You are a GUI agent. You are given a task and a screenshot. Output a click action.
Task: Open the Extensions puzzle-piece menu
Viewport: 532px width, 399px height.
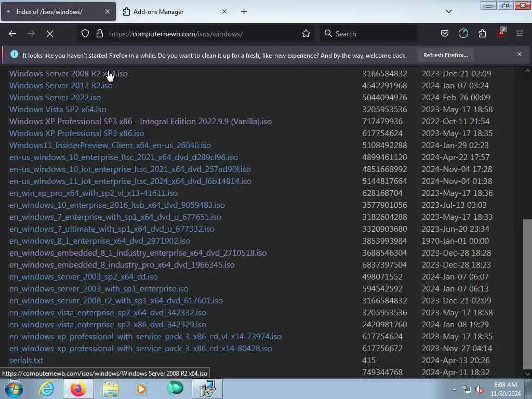tap(482, 34)
